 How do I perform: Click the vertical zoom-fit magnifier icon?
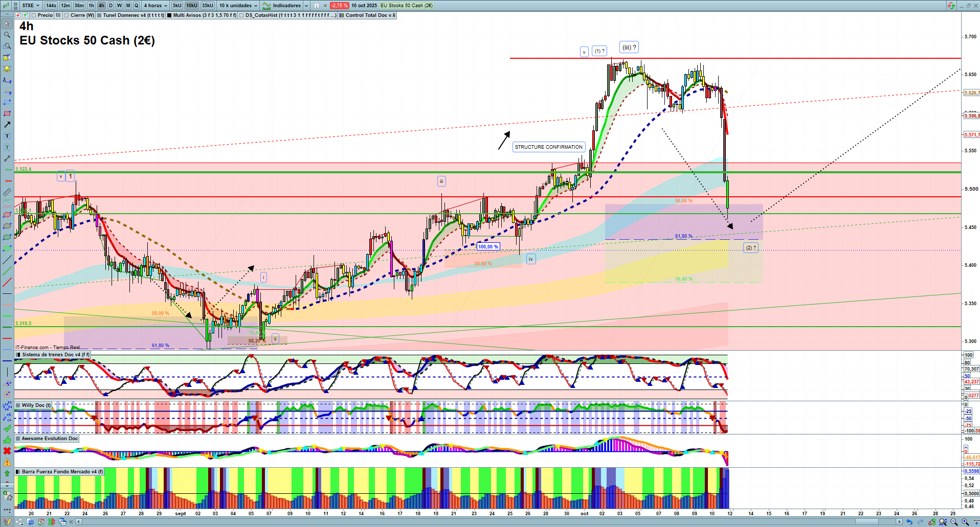[943, 522]
